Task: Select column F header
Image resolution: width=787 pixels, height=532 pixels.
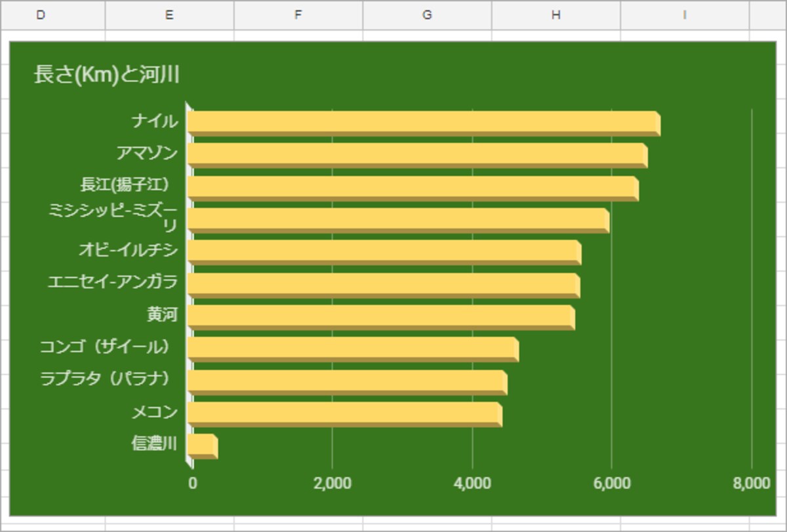Action: point(298,15)
